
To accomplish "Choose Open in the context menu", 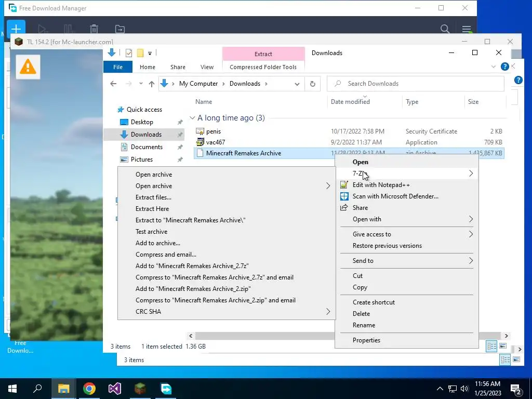I will (361, 162).
